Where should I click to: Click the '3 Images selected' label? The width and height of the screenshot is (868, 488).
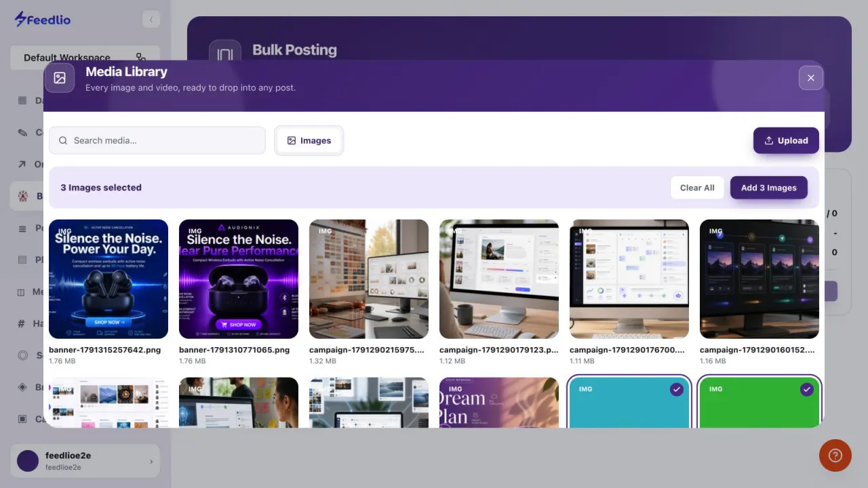coord(101,188)
